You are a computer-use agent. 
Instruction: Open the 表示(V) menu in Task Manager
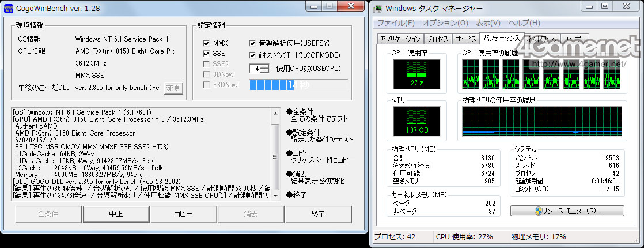tap(488, 22)
